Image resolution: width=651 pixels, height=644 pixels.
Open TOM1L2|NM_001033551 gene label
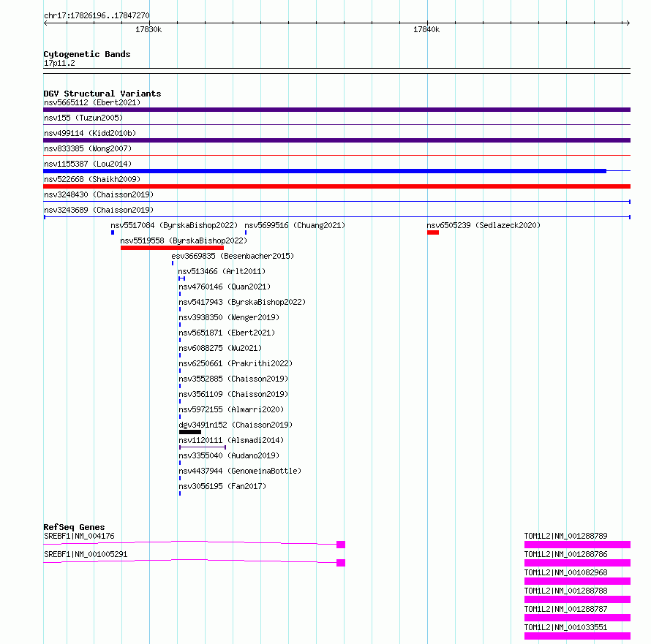[565, 627]
